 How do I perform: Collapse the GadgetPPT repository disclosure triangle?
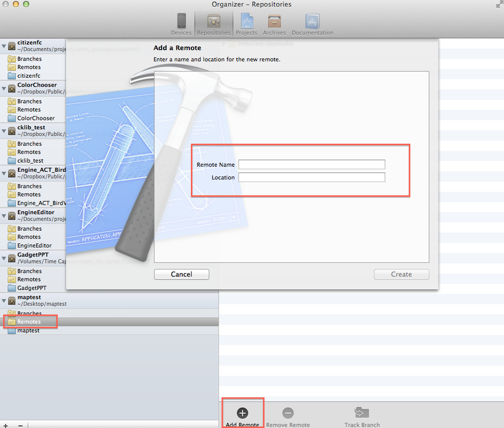(x=4, y=258)
